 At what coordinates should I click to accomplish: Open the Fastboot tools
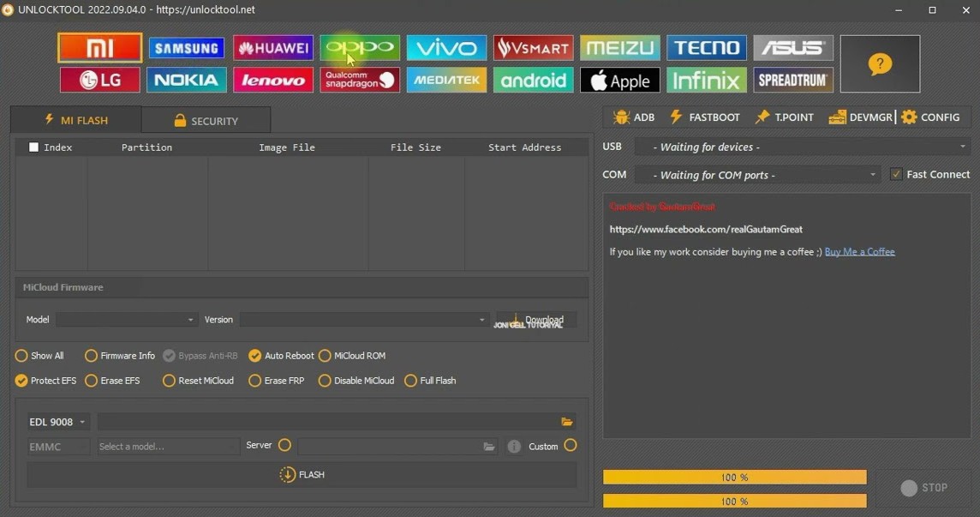[704, 117]
